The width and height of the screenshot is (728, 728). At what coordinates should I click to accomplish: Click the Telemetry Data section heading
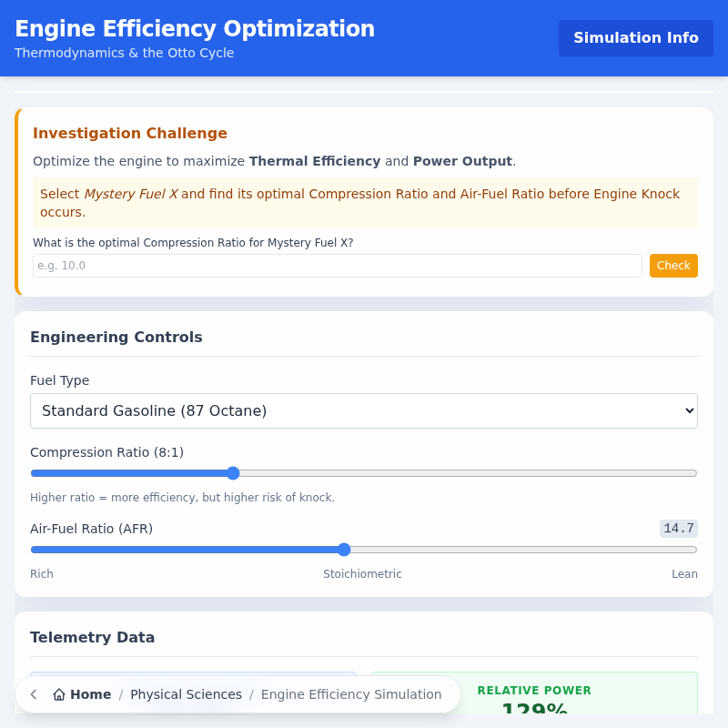click(x=92, y=637)
